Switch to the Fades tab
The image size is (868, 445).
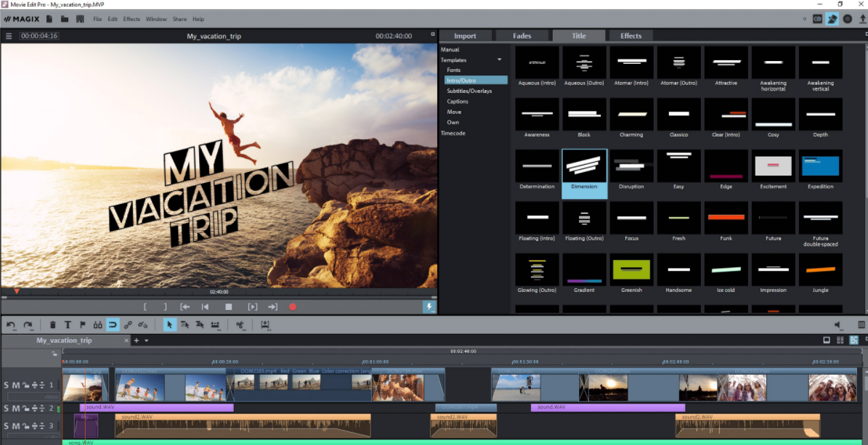(522, 36)
